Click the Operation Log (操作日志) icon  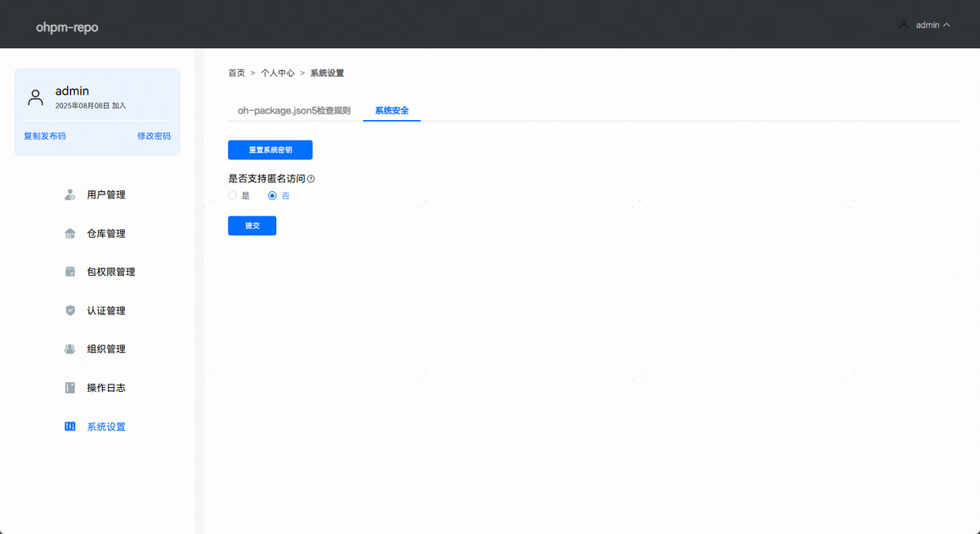(x=70, y=388)
